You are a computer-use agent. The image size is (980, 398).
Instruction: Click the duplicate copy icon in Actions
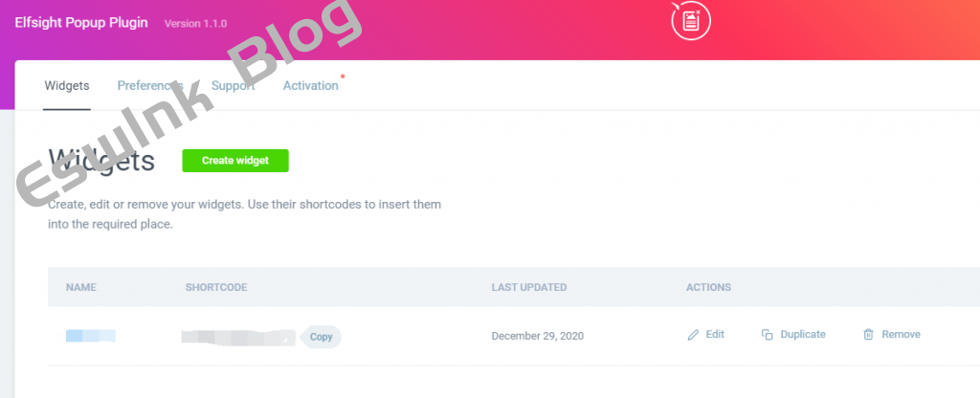tap(767, 335)
